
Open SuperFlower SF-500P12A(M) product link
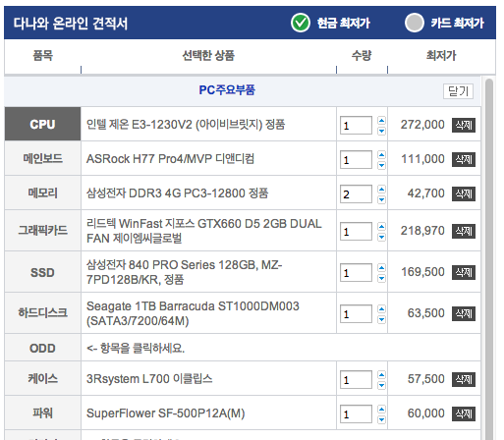pyautogui.click(x=165, y=413)
